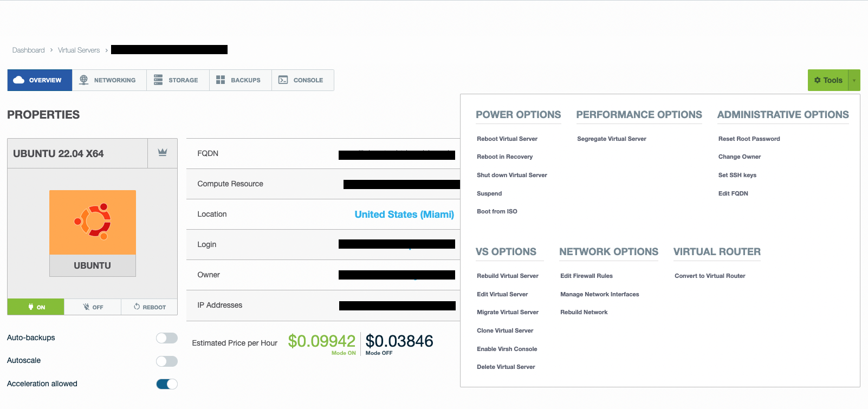Open Edit Firewall Rules
This screenshot has height=409, width=868.
coord(586,276)
